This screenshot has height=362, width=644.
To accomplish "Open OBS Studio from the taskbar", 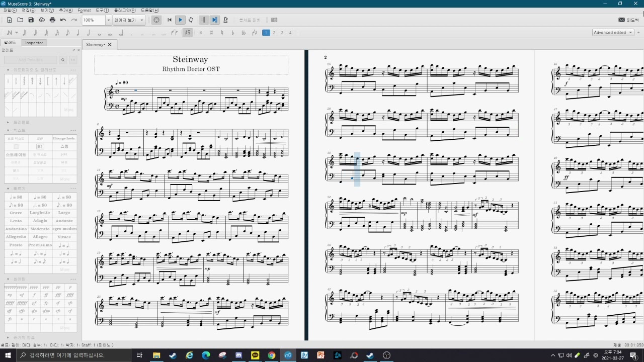I will [386, 355].
